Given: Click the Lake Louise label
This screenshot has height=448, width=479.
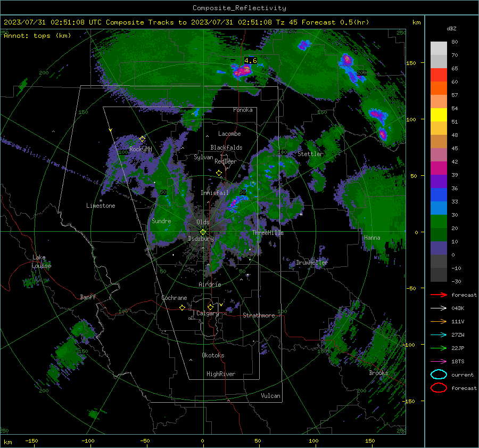Looking at the screenshot, I should (x=42, y=262).
